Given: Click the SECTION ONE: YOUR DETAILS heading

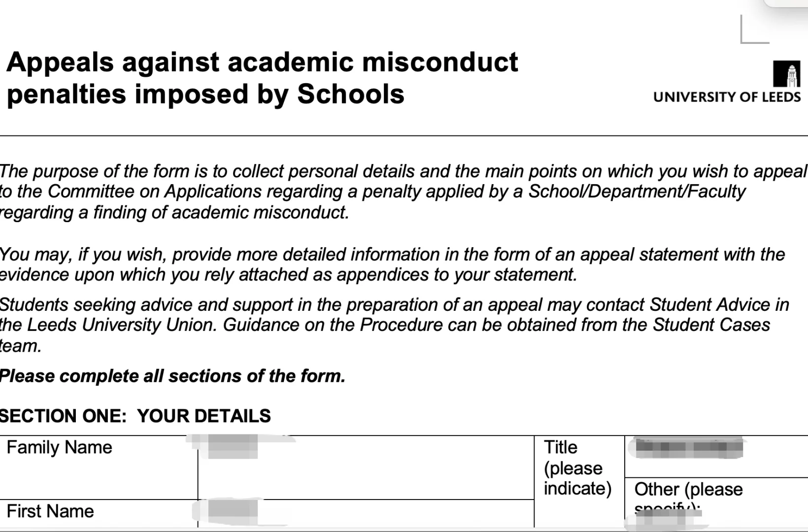Looking at the screenshot, I should coord(135,416).
